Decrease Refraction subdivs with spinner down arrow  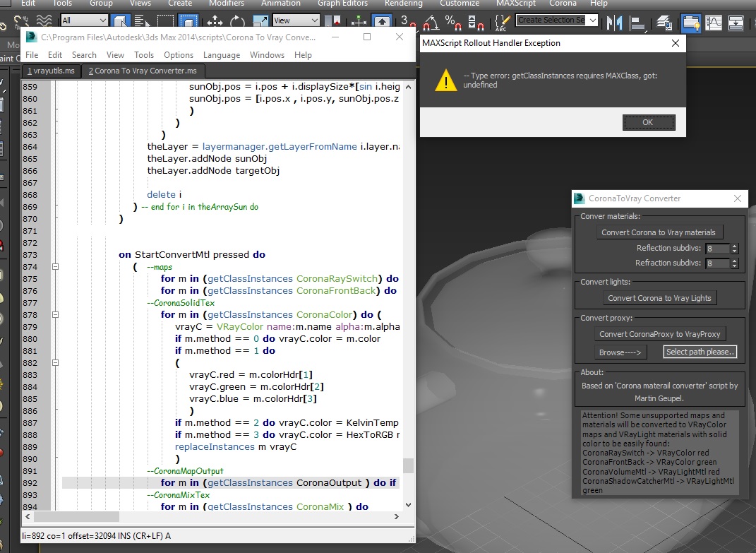coord(734,266)
